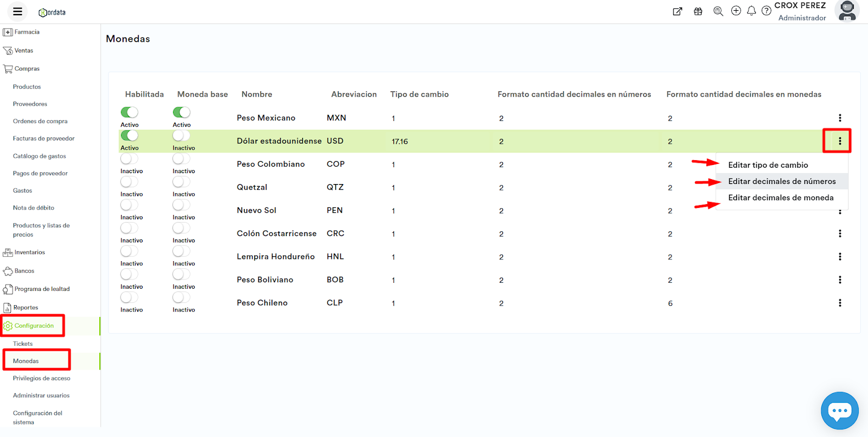
Task: Click the user profile avatar
Action: tap(847, 11)
